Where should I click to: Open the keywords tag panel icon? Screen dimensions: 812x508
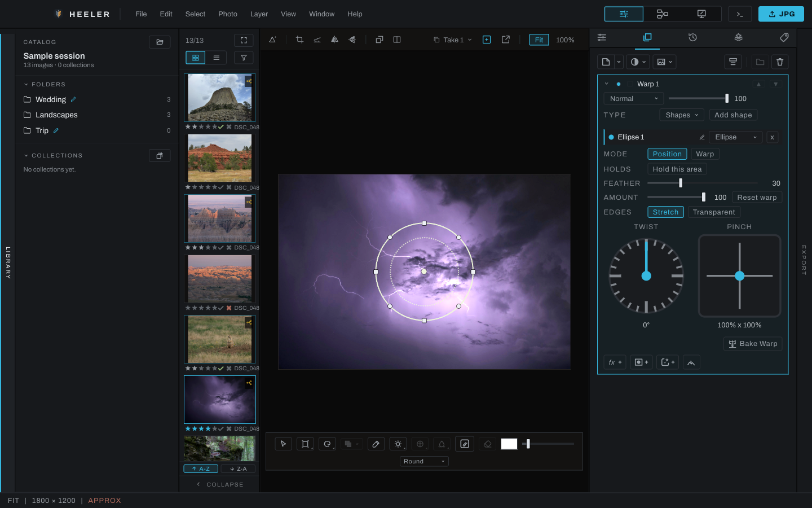784,37
